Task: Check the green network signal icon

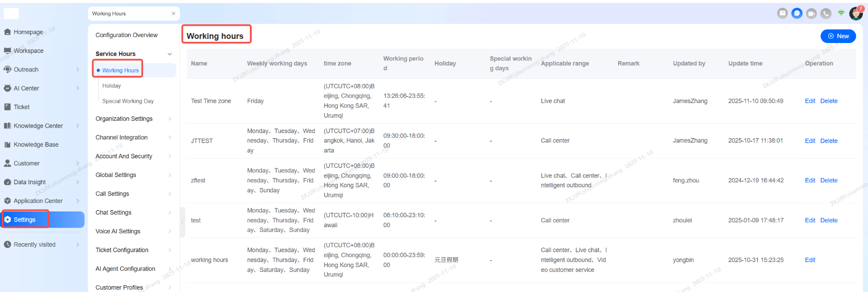Action: pyautogui.click(x=841, y=13)
